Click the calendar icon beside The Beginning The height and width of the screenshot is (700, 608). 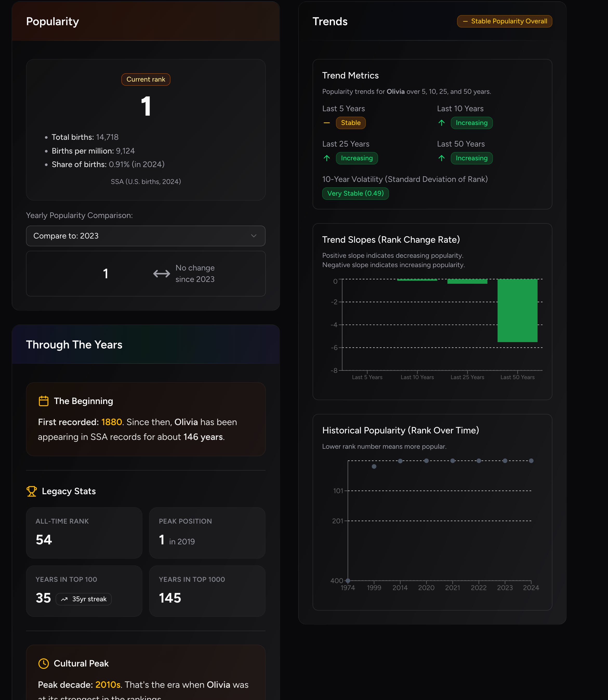coord(43,401)
